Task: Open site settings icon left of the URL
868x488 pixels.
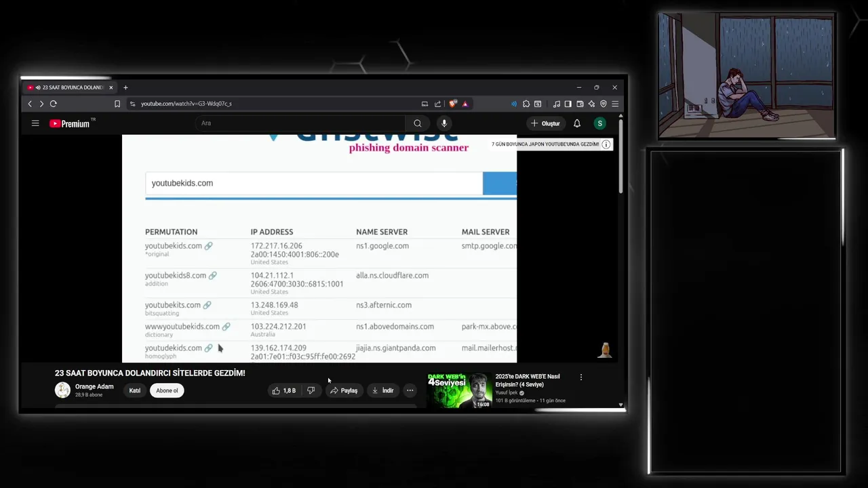Action: (132, 104)
